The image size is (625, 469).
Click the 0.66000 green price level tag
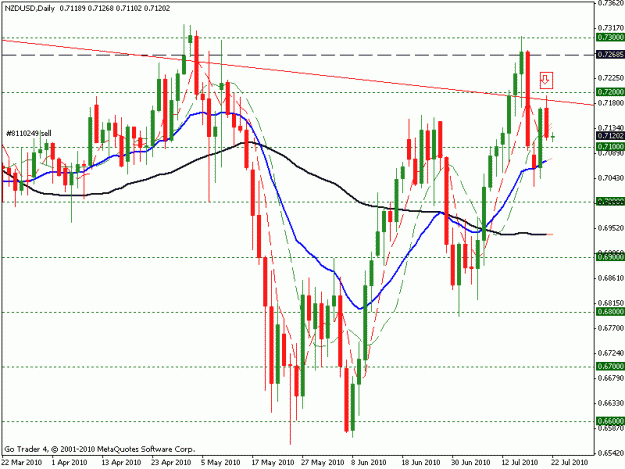[610, 421]
